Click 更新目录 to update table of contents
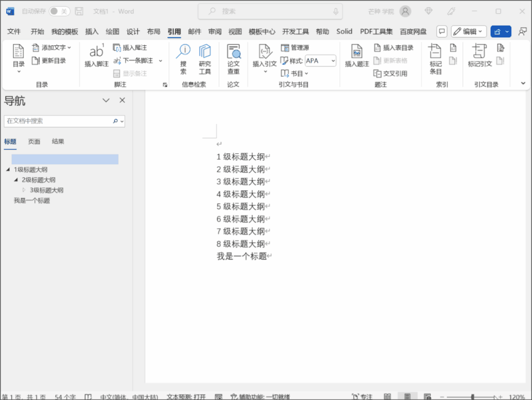Image resolution: width=532 pixels, height=400 pixels. (49, 61)
